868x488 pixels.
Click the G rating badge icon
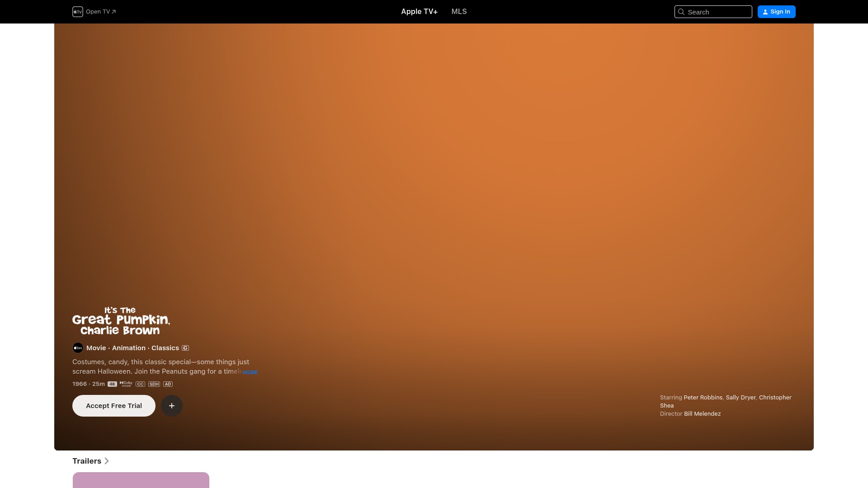[185, 348]
